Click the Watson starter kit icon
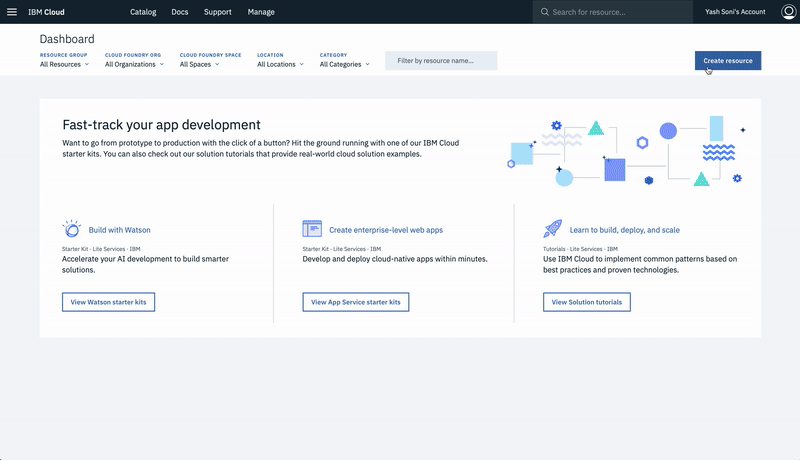 (x=71, y=229)
